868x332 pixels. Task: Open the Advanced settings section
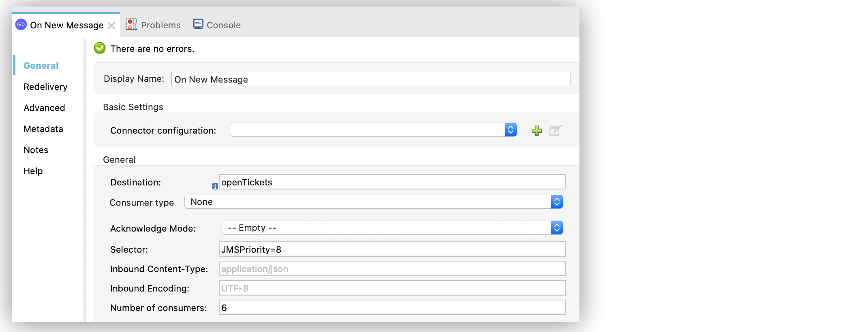click(x=44, y=108)
